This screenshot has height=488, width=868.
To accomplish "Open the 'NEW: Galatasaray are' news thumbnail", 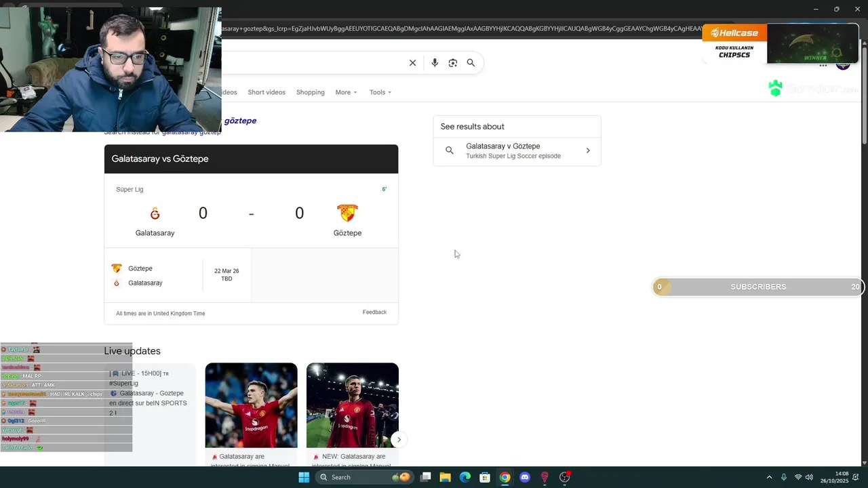I will pos(353,405).
